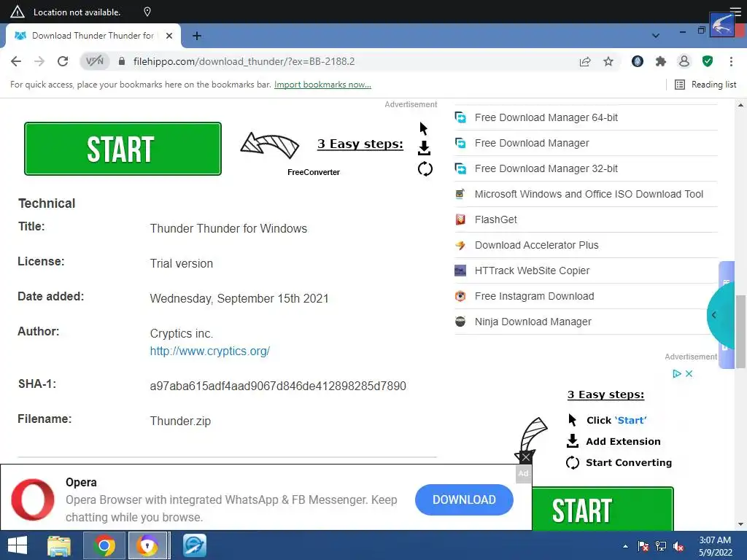Image resolution: width=747 pixels, height=560 pixels.
Task: Click the VPN shield taskbar app
Action: [147, 545]
